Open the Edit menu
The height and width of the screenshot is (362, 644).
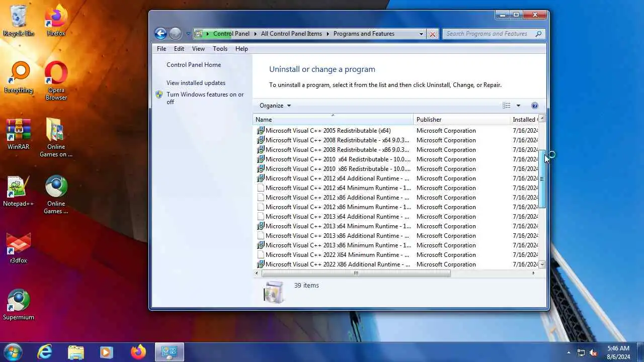click(179, 49)
